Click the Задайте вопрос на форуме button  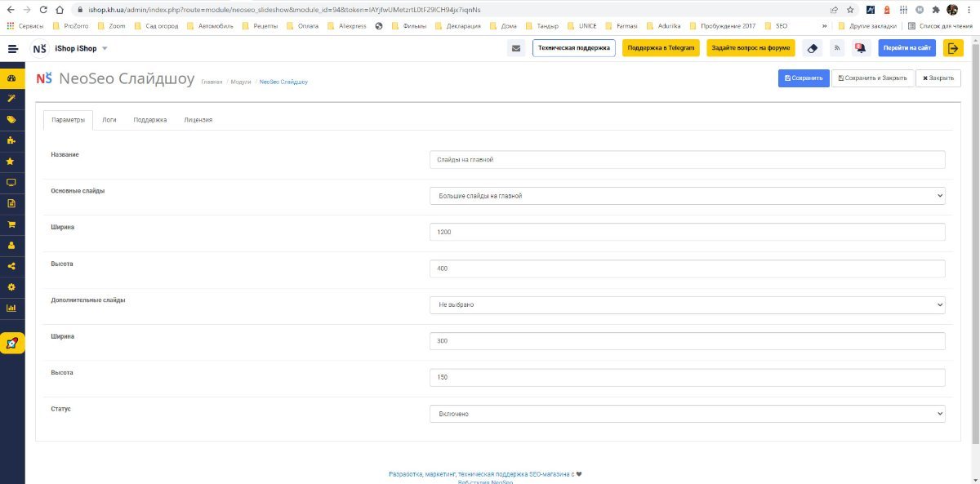751,48
